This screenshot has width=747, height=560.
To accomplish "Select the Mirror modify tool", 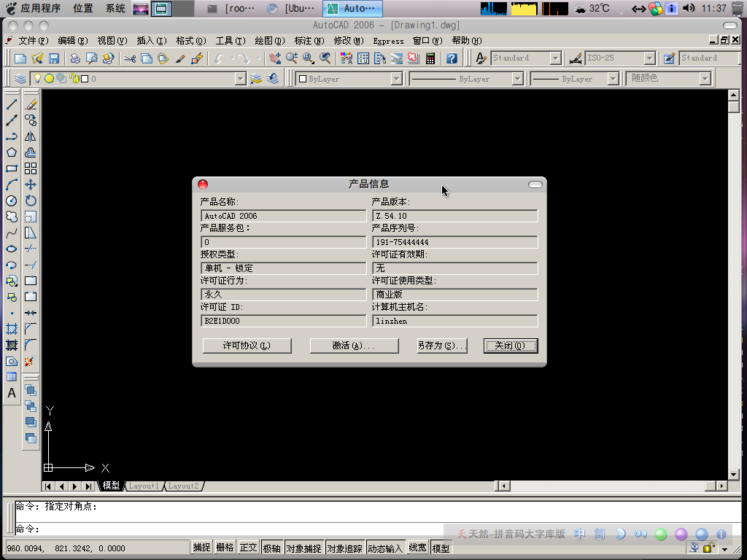I will coord(31,136).
